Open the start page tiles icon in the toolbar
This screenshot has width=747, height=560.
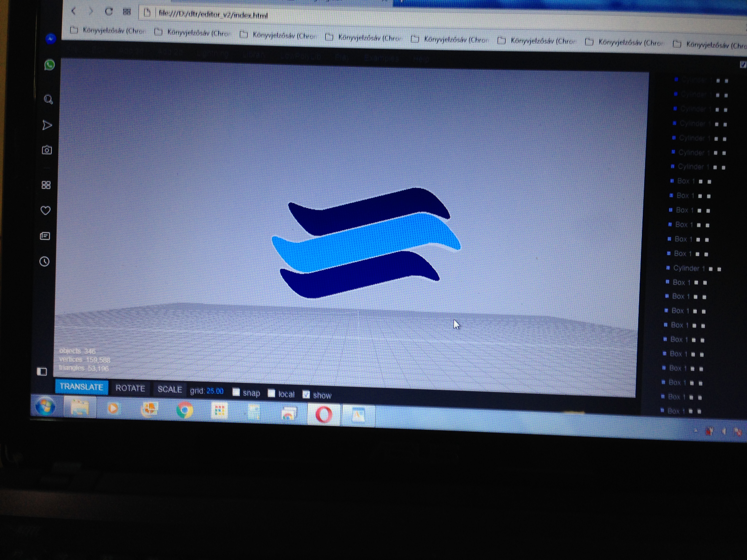tap(127, 12)
